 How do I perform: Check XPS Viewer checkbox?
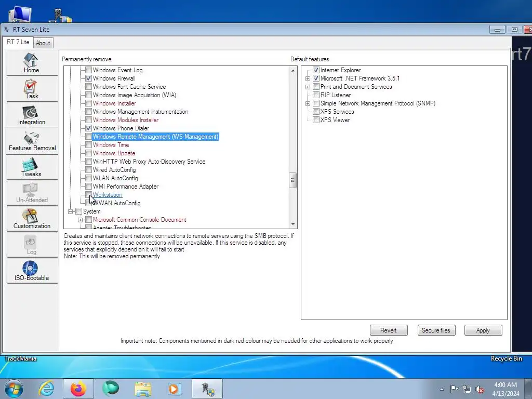coord(316,120)
